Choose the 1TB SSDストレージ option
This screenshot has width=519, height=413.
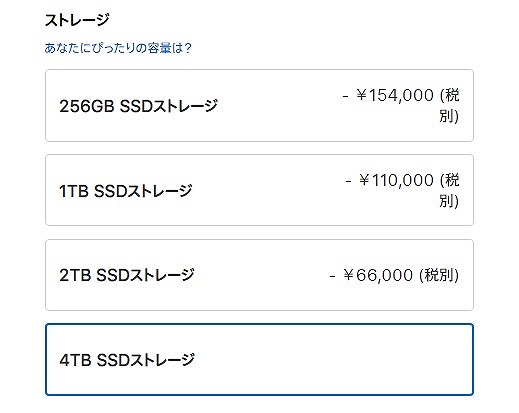tap(259, 190)
